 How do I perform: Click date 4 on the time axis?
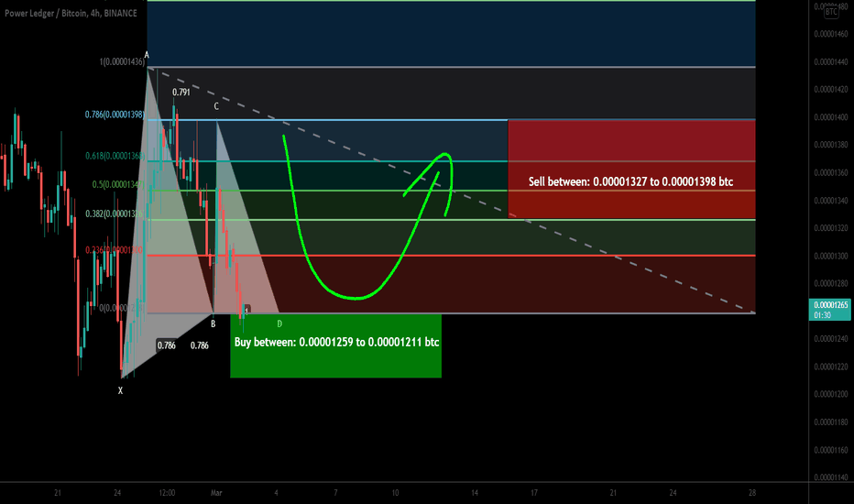pyautogui.click(x=276, y=493)
